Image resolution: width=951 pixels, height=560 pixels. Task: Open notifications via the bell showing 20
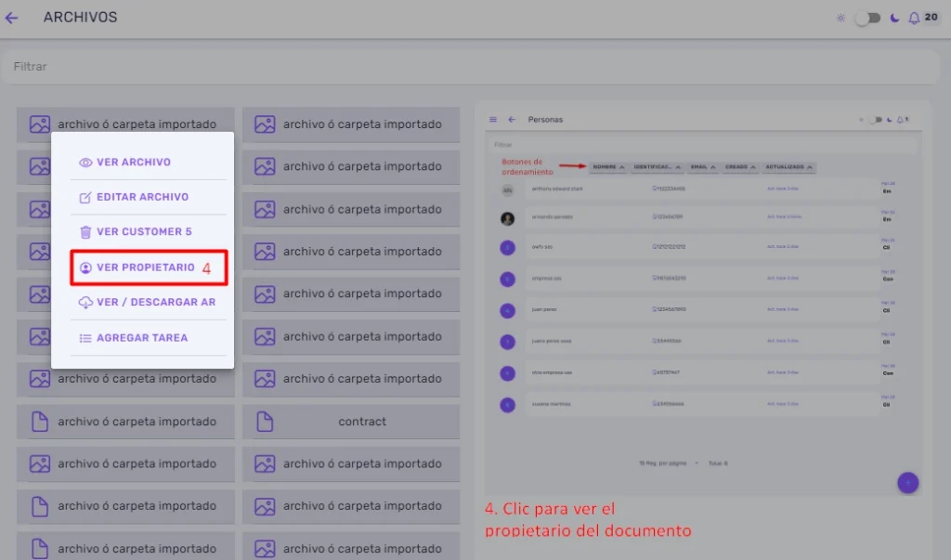[x=914, y=19]
